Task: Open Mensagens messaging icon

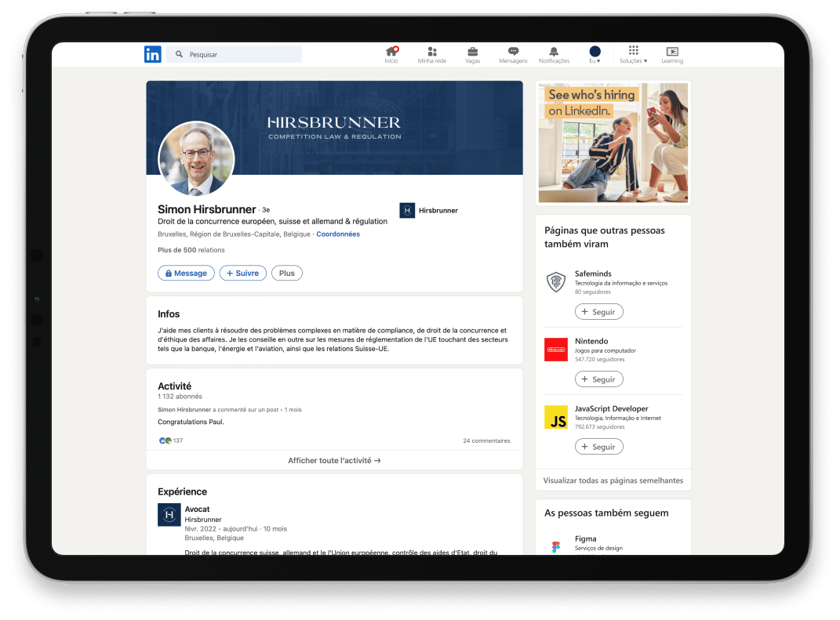Action: coord(513,52)
